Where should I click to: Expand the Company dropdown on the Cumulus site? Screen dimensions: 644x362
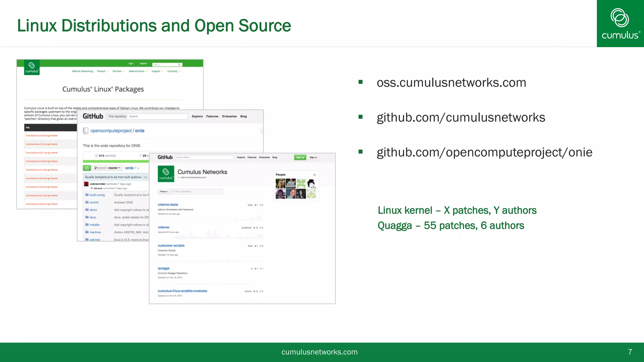pos(174,71)
